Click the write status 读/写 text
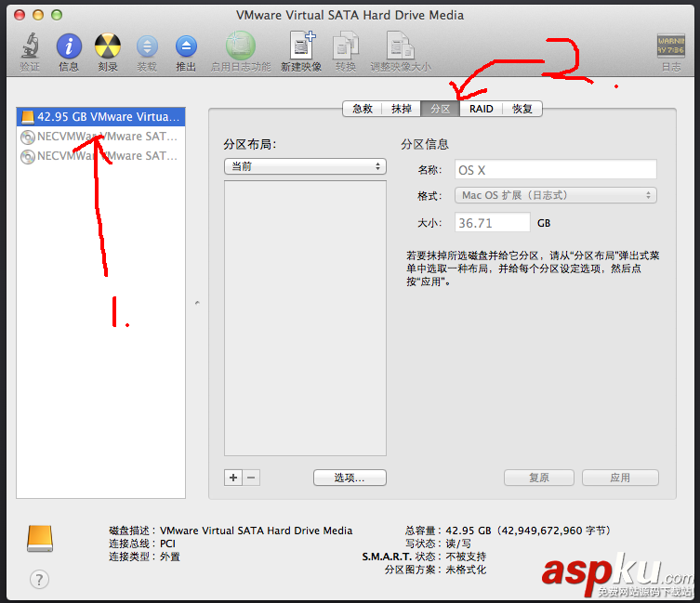This screenshot has width=700, height=603. coord(458,544)
